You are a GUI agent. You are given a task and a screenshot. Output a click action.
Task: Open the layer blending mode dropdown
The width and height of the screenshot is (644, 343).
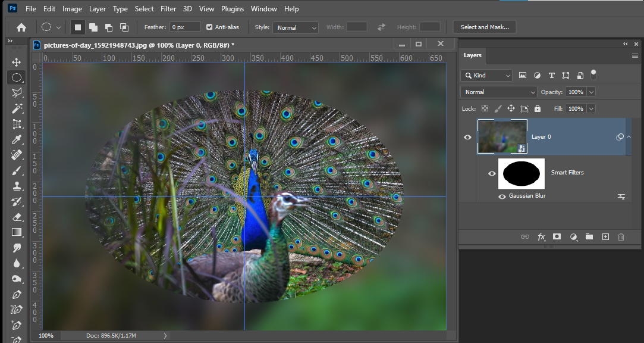(498, 92)
